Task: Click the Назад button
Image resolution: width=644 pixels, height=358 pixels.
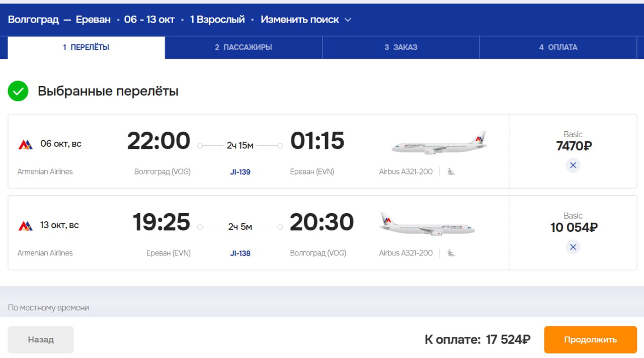Action: click(41, 339)
